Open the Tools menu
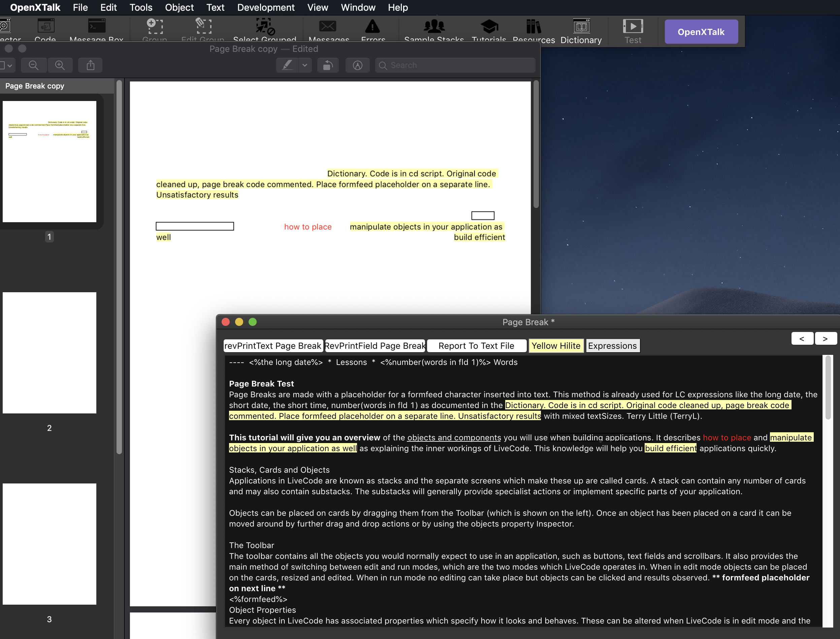 [141, 7]
